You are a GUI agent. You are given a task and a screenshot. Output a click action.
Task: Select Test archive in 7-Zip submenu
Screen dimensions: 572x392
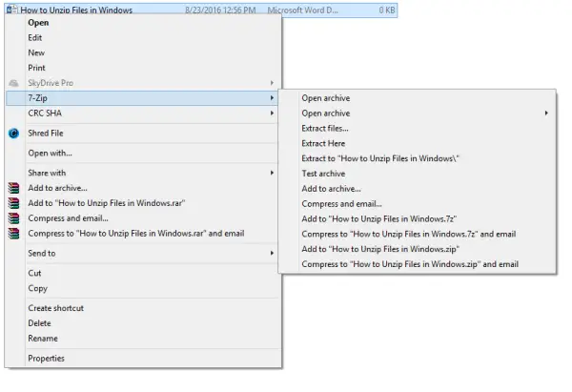click(418, 174)
